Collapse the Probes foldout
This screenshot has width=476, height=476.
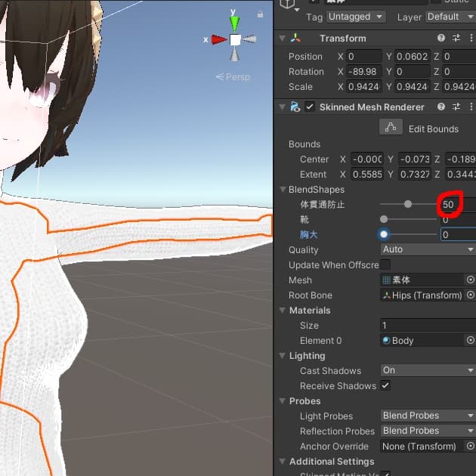point(283,401)
